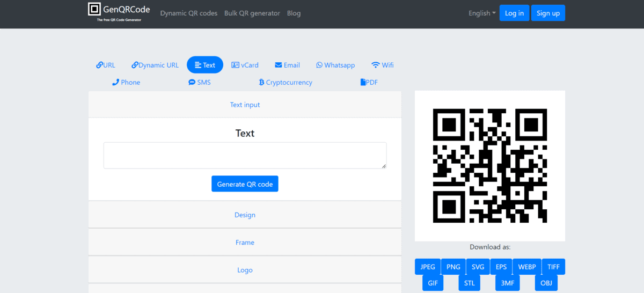The height and width of the screenshot is (293, 644).
Task: Open the English language dropdown
Action: point(481,13)
